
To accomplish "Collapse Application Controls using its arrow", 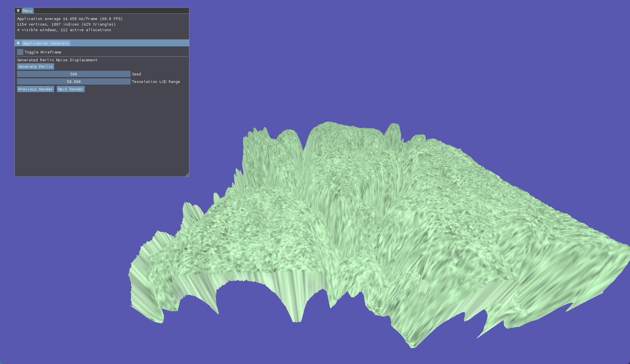I will point(18,43).
